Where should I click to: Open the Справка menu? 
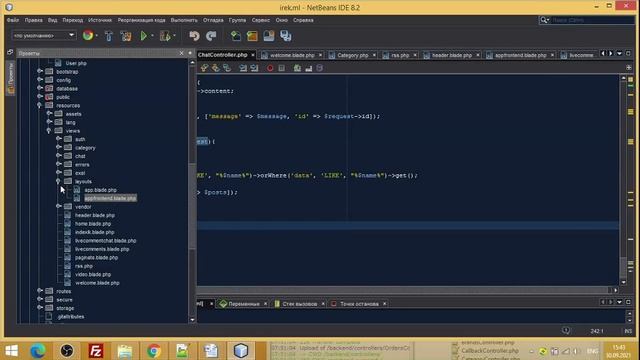point(303,20)
